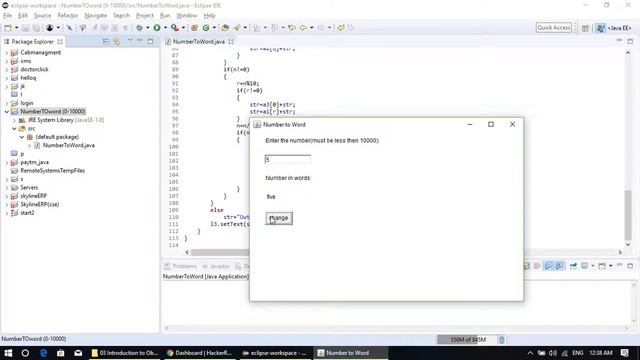The height and width of the screenshot is (360, 640).
Task: Click the editor vertical scrollbar thumb
Action: [x=628, y=216]
